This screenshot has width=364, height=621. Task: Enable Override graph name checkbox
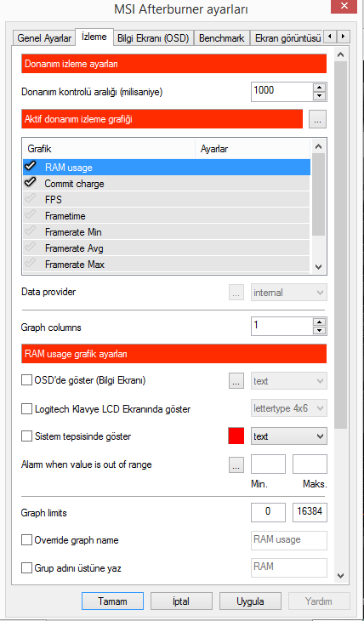point(26,540)
